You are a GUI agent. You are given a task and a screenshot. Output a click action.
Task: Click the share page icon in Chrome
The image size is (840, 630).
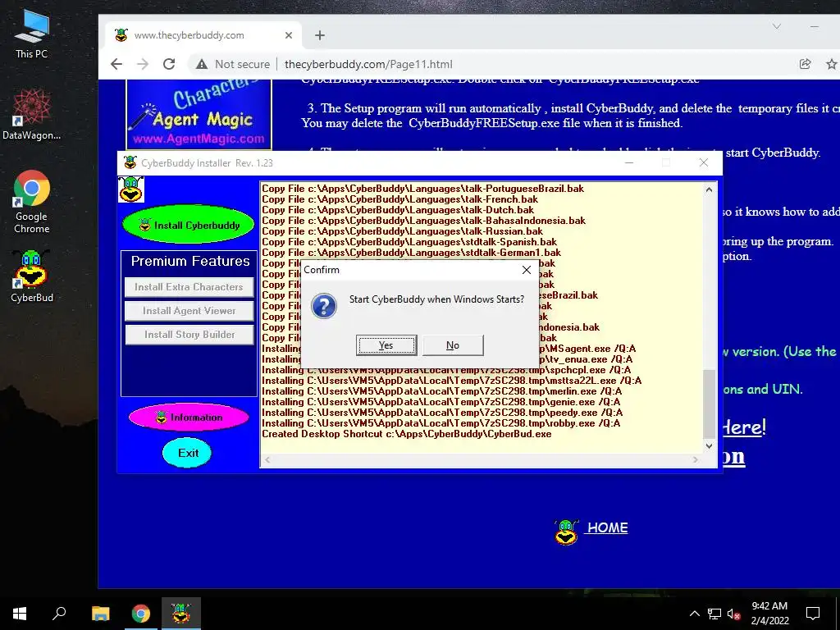805,64
